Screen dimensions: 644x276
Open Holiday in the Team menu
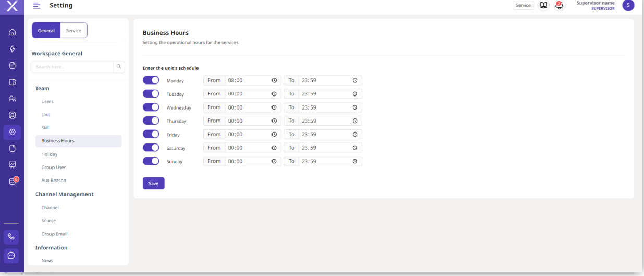[x=49, y=154]
